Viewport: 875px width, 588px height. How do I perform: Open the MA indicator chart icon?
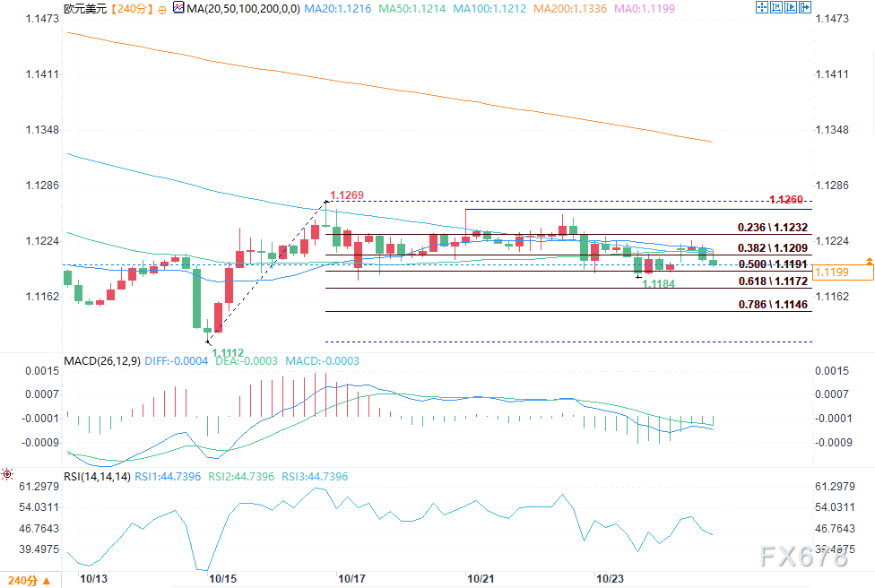(x=178, y=8)
